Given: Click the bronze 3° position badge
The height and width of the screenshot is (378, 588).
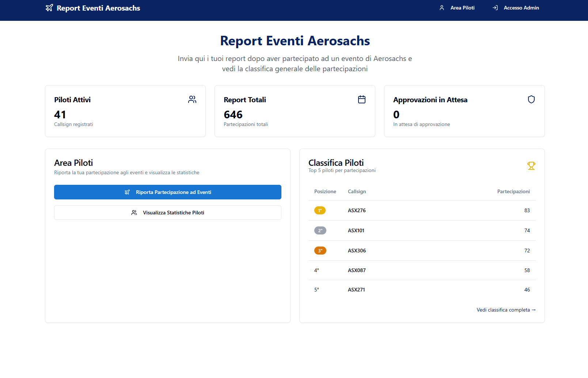Looking at the screenshot, I should pyautogui.click(x=320, y=251).
